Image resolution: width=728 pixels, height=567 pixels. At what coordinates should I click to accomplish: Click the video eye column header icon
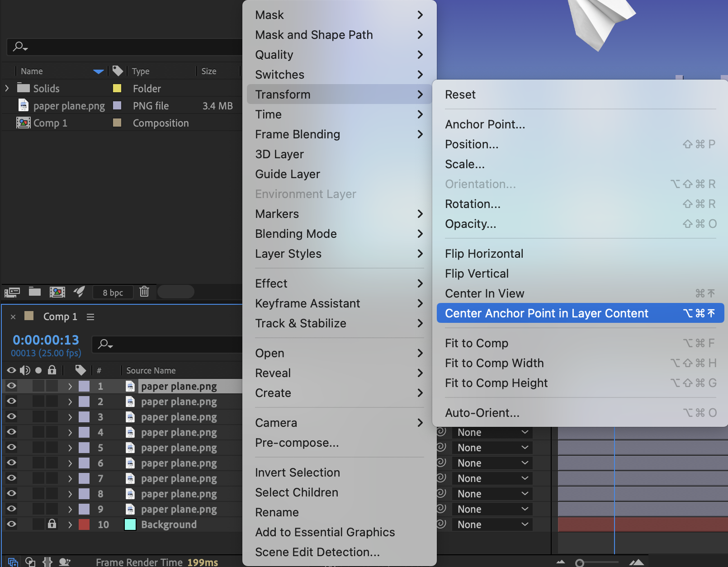tap(11, 370)
